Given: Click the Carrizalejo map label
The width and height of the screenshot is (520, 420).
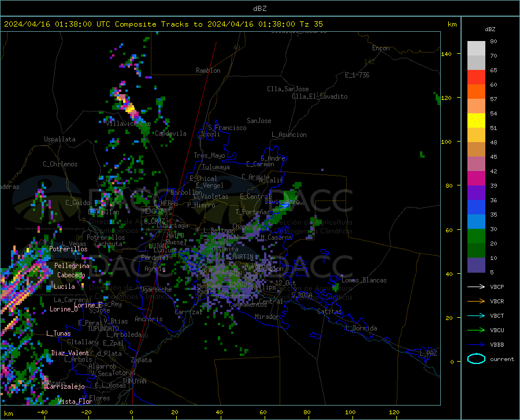Looking at the screenshot, I should 66,386.
